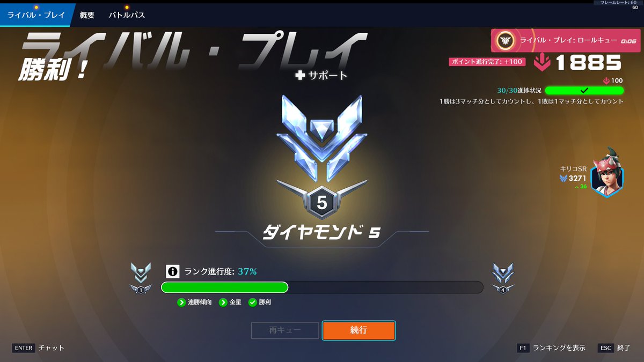Click the ライバル・プレイ: ロールキュー queue banner
The height and width of the screenshot is (362, 644).
pyautogui.click(x=566, y=40)
